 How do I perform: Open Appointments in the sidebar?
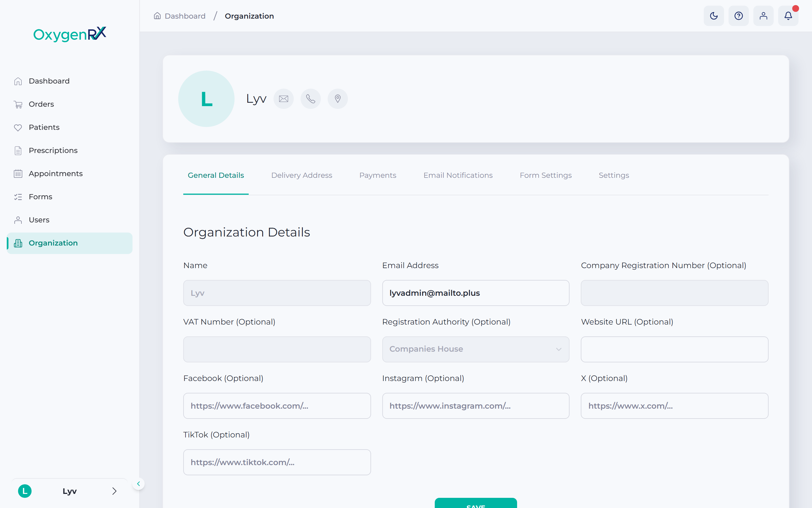(69, 174)
